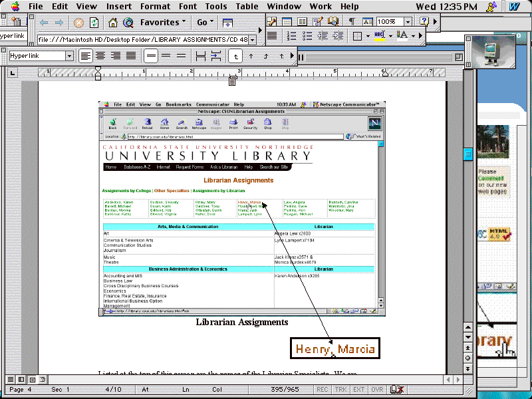
Task: Click the Word application menu icon
Action: [x=514, y=7]
